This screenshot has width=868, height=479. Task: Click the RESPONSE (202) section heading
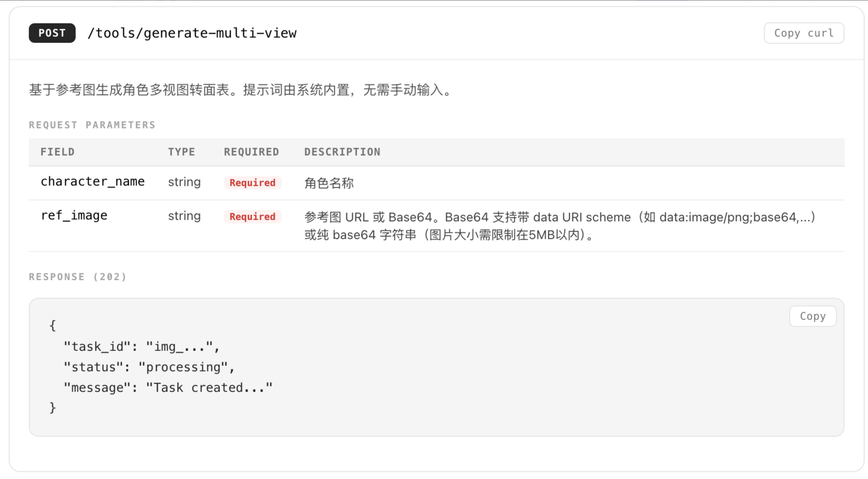[x=77, y=277]
